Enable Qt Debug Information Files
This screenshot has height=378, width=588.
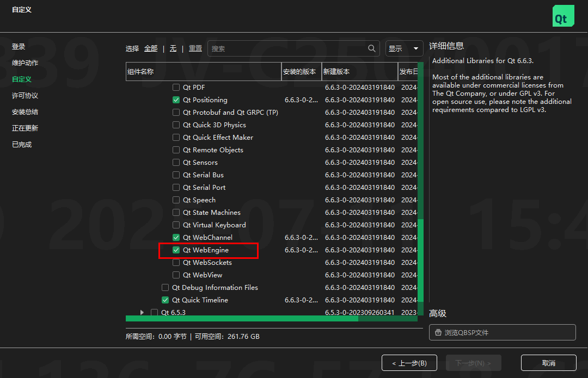tap(165, 287)
